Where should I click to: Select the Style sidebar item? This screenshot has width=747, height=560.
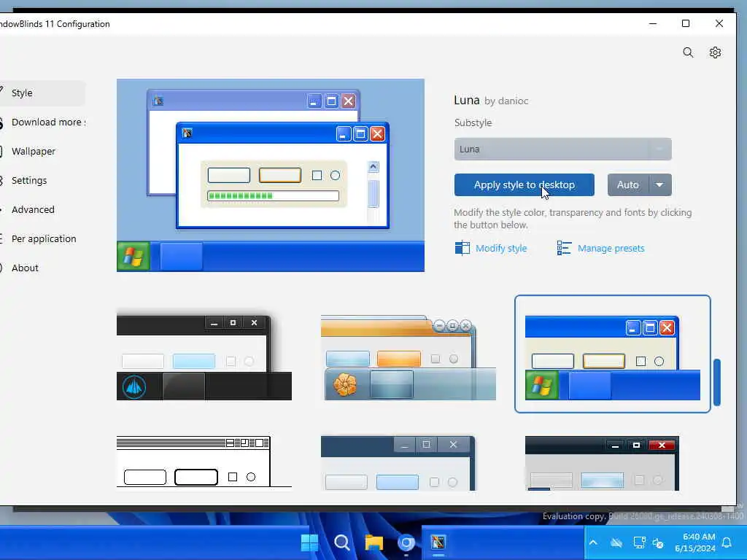[42, 93]
